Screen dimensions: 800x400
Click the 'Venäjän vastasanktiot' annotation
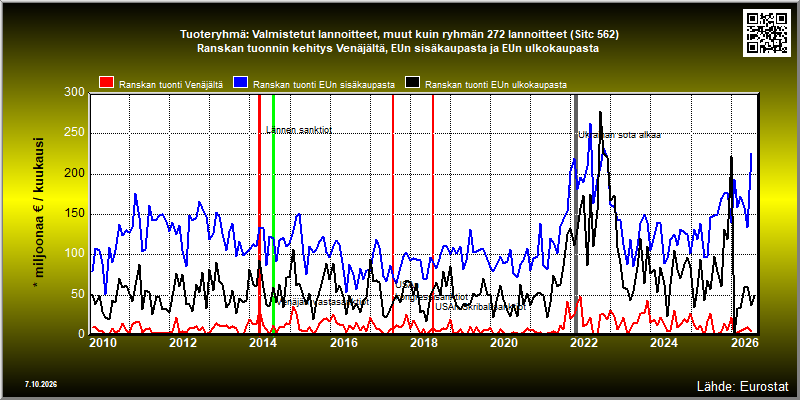pyautogui.click(x=322, y=302)
